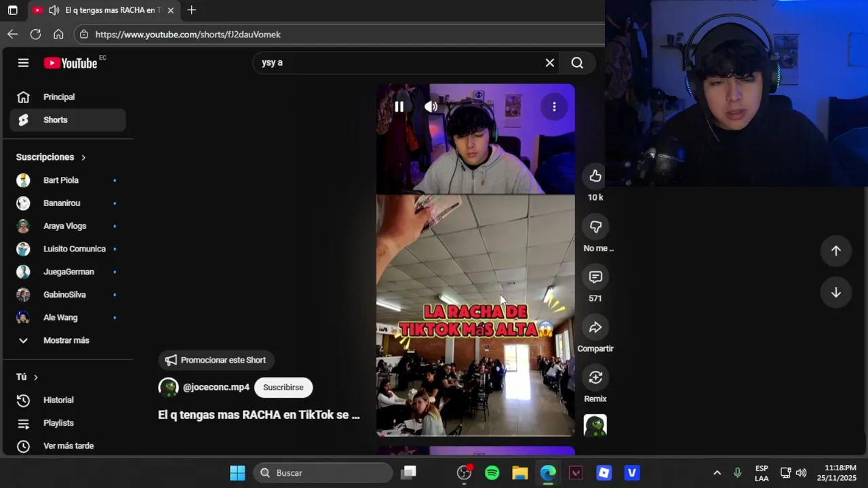Open the YouTube hamburger guide menu

pos(23,63)
